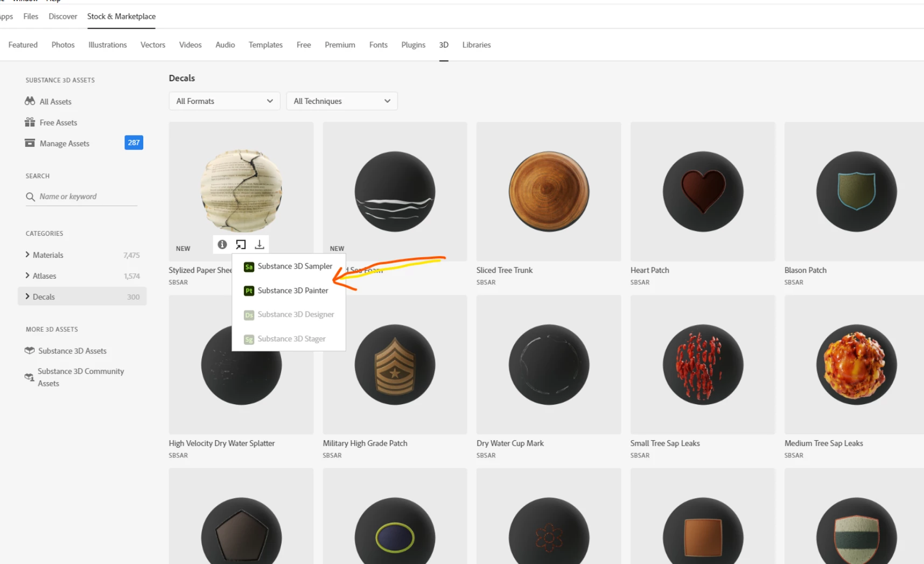
Task: Select the Stock & Marketplace tab
Action: (x=121, y=16)
